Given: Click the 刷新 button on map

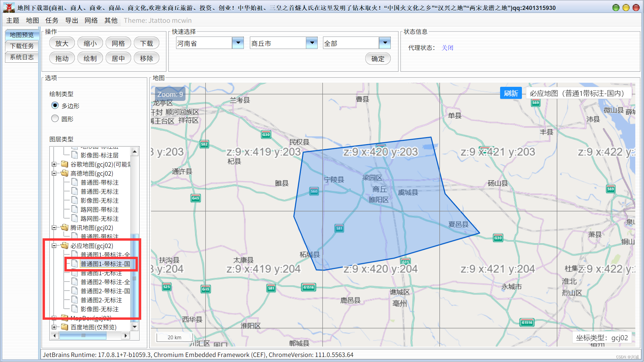Looking at the screenshot, I should click(x=511, y=94).
